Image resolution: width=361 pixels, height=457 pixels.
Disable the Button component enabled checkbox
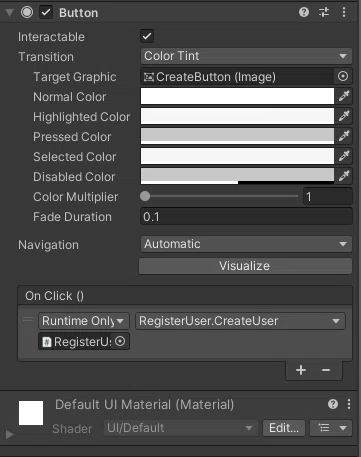[x=46, y=13]
